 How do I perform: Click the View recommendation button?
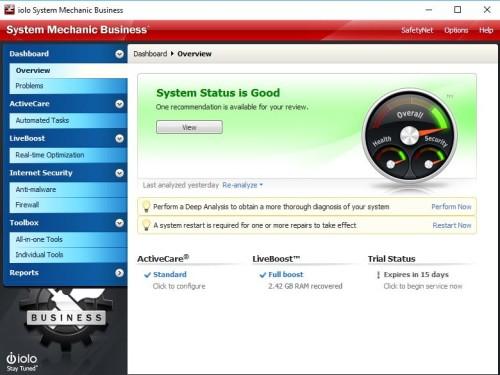[x=189, y=127]
